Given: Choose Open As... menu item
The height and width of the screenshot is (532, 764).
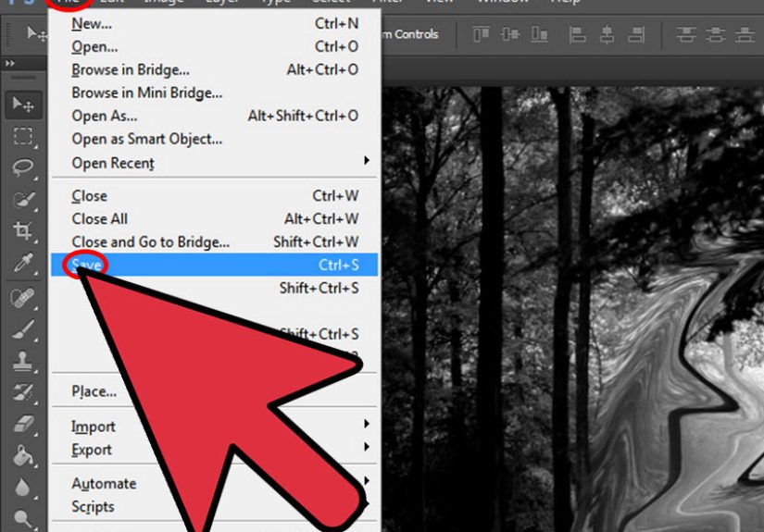Looking at the screenshot, I should 215,116.
